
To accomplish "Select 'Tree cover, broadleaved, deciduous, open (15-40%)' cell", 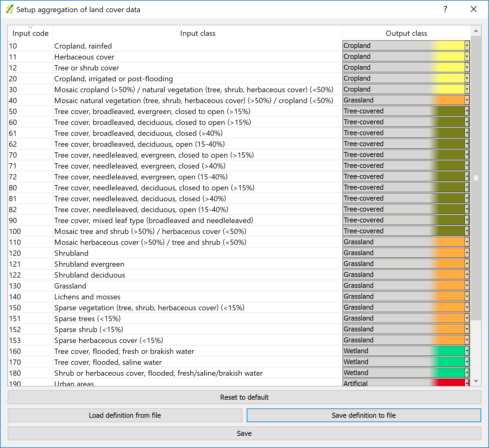I will tap(198, 144).
